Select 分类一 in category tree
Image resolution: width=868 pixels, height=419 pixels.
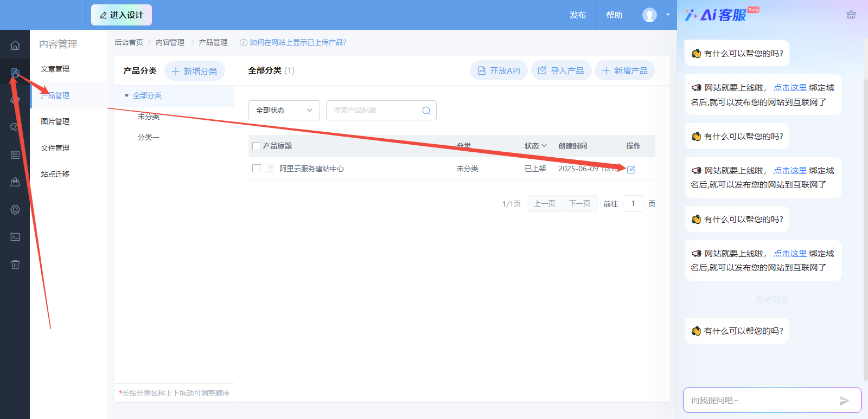pos(149,137)
